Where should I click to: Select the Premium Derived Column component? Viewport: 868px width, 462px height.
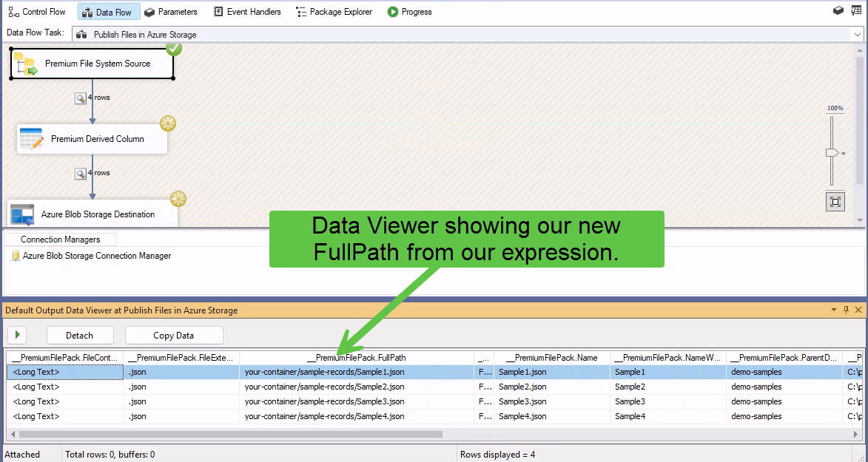click(92, 139)
